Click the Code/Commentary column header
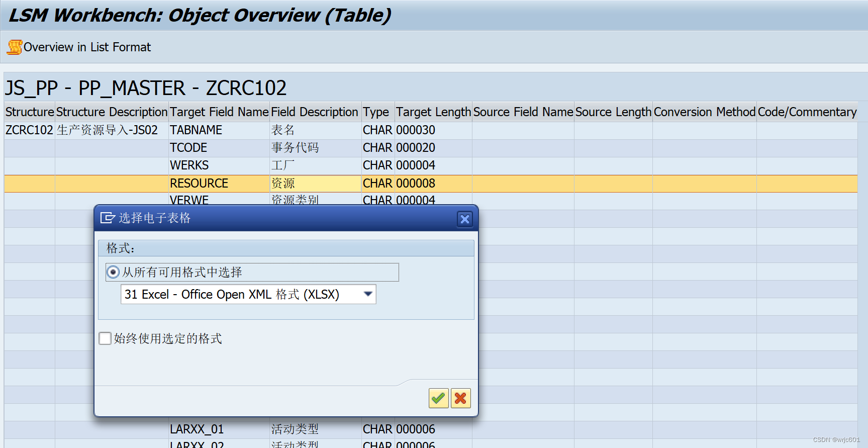Viewport: 868px width, 448px height. [x=807, y=112]
